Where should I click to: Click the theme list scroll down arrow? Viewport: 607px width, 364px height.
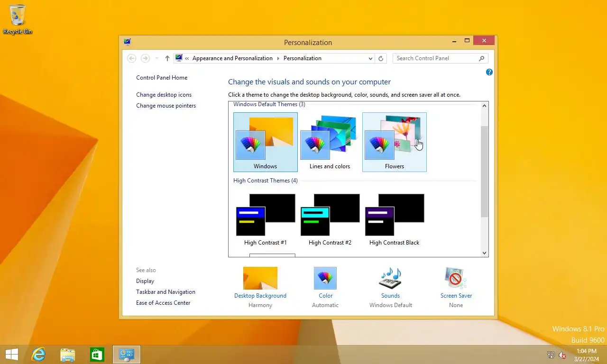[484, 253]
